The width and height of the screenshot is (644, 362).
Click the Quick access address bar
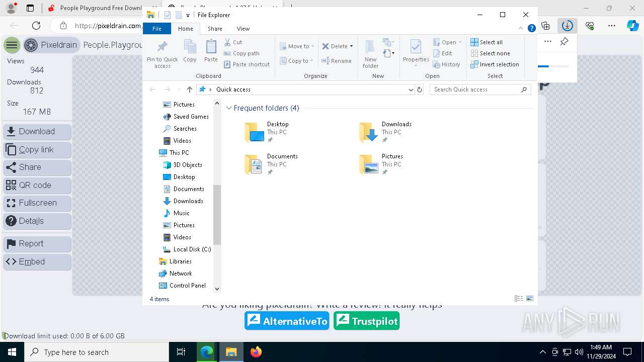point(306,89)
